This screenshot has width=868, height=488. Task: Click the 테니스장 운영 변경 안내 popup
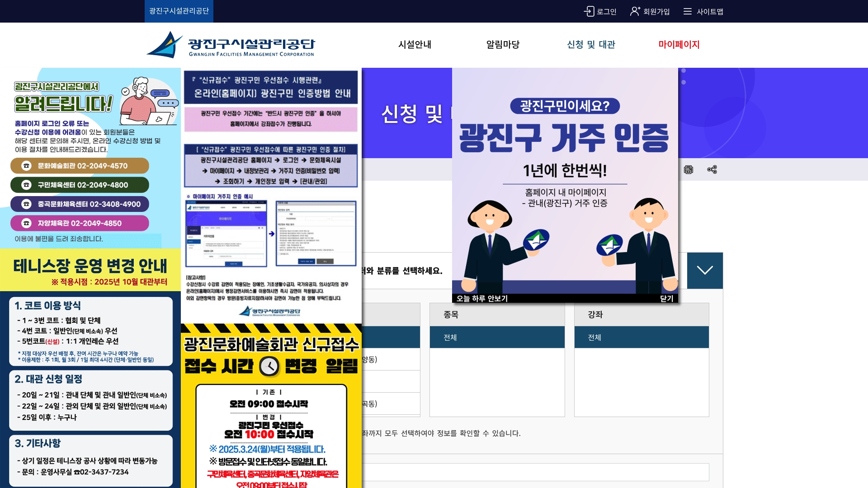[90, 368]
